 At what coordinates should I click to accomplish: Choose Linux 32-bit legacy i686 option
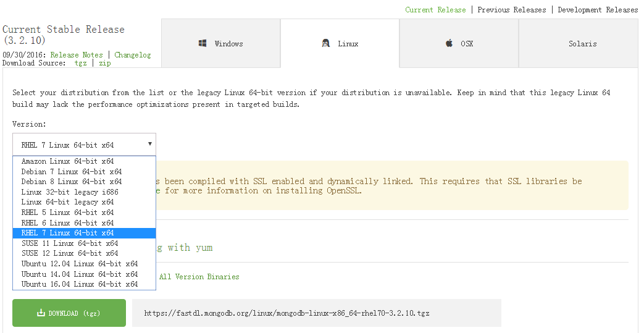click(x=84, y=192)
